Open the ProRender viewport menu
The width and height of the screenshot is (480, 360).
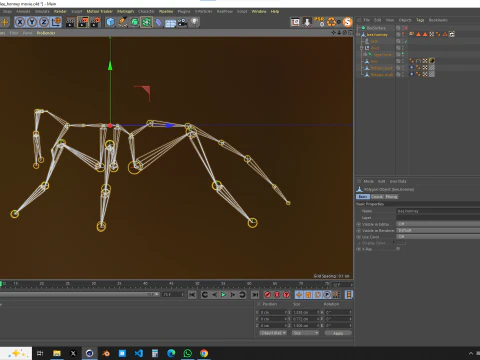[46, 33]
